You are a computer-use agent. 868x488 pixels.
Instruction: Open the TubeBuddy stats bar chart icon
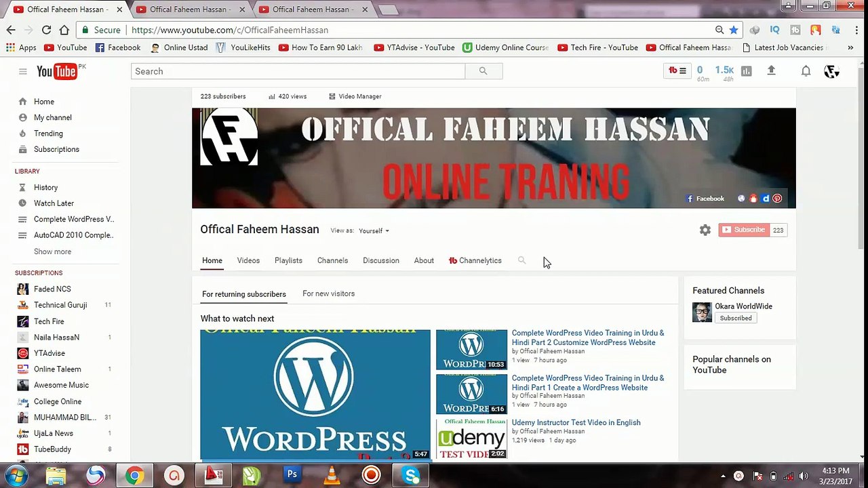(x=747, y=71)
